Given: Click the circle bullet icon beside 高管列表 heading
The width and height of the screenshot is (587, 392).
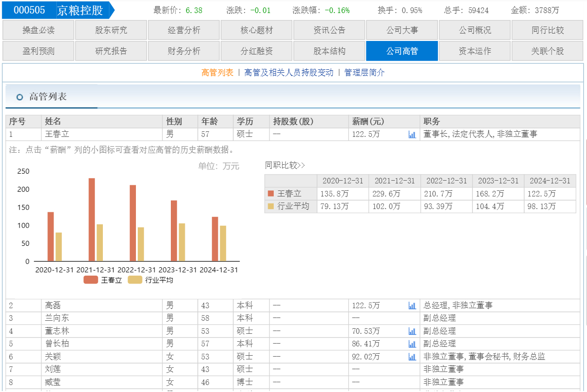Looking at the screenshot, I should [x=20, y=97].
